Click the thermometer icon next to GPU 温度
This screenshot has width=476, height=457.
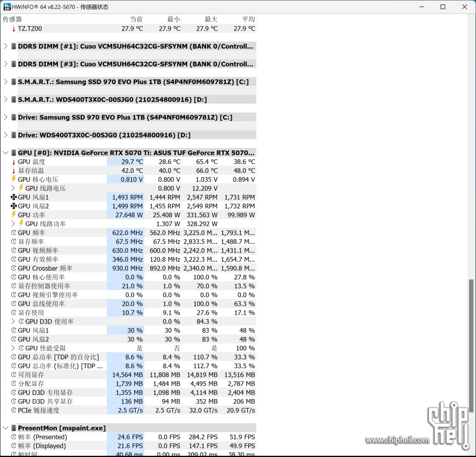tap(14, 162)
